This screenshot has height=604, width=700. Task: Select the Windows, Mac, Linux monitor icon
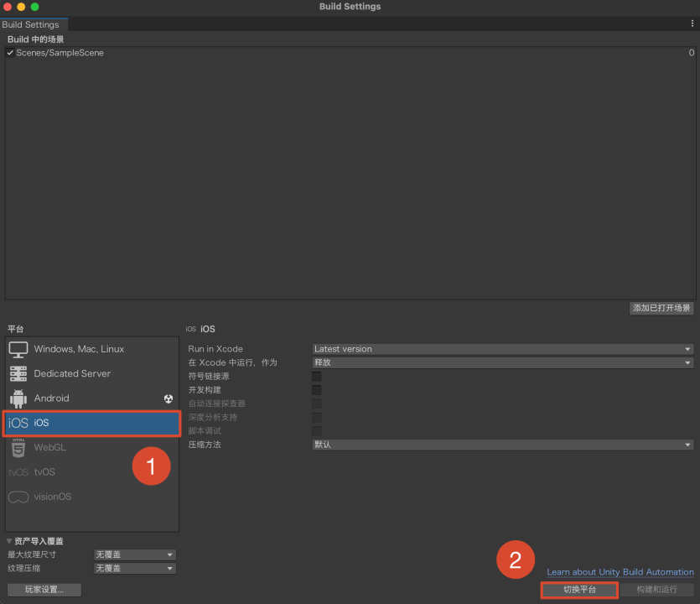18,349
